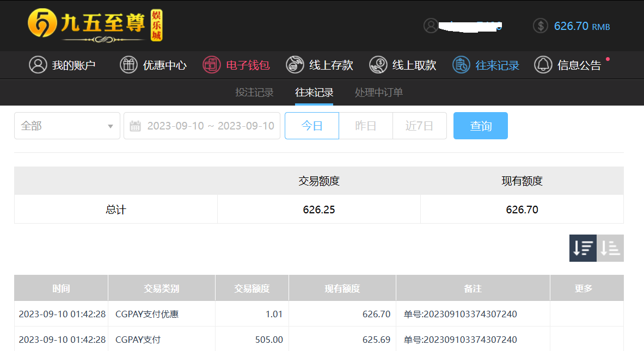Click the 我的账户 person icon

pos(38,65)
